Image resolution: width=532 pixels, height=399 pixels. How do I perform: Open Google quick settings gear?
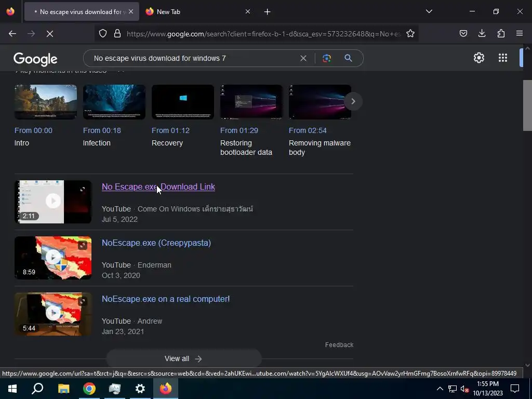(x=478, y=58)
